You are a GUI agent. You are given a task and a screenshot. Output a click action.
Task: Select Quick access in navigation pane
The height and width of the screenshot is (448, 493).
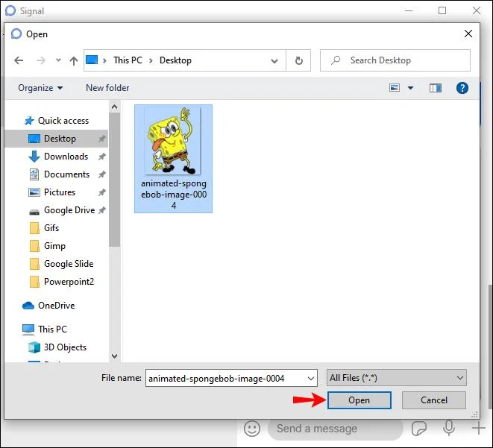coord(57,121)
